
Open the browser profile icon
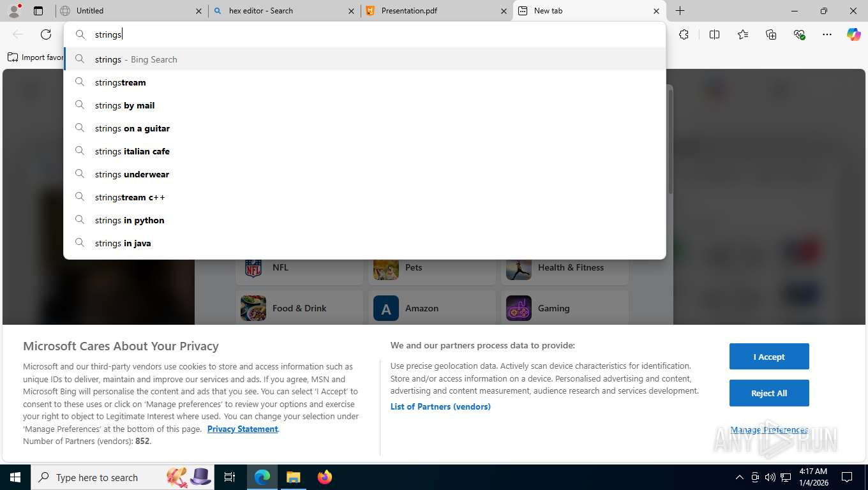(x=14, y=11)
